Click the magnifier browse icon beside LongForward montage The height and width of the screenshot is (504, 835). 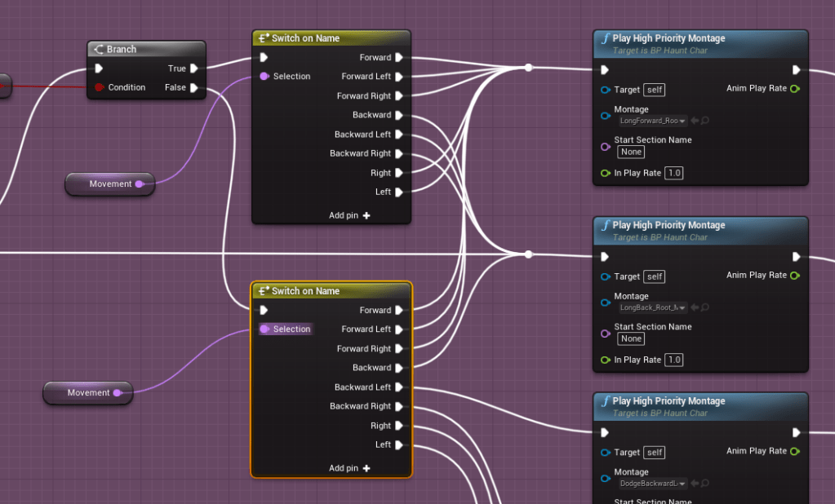(704, 121)
